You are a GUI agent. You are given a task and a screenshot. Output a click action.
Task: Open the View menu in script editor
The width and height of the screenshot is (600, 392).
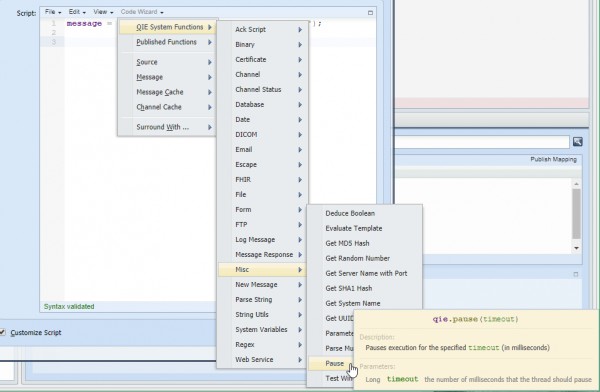point(103,12)
